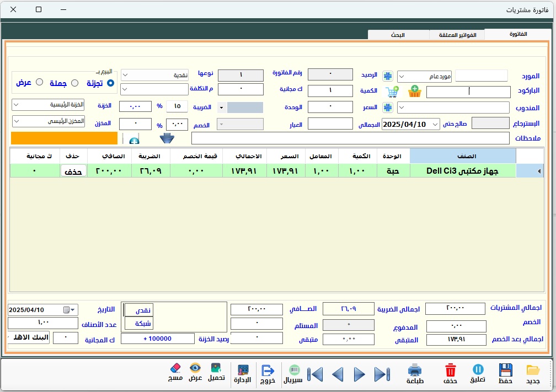
Task: Click البنك الاهلـ bank button
Action: 28,337
